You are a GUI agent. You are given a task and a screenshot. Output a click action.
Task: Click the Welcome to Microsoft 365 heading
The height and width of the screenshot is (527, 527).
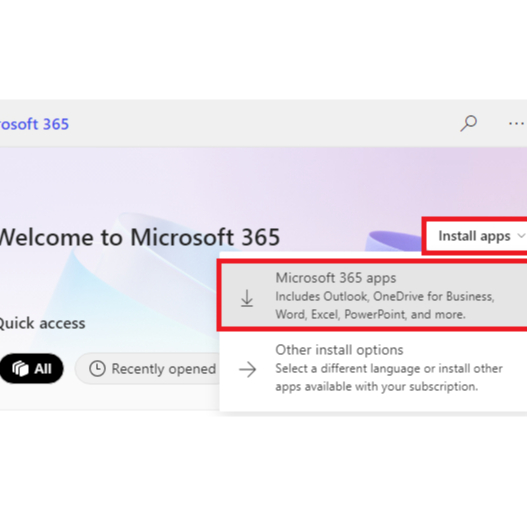pyautogui.click(x=139, y=237)
